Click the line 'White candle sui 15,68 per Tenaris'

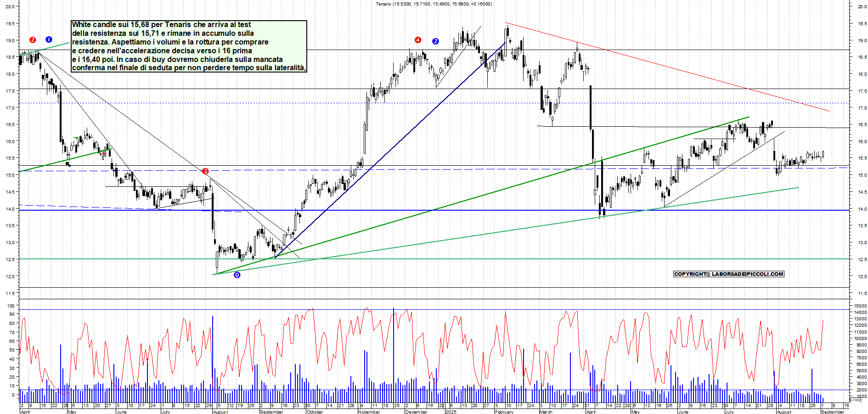(x=161, y=24)
